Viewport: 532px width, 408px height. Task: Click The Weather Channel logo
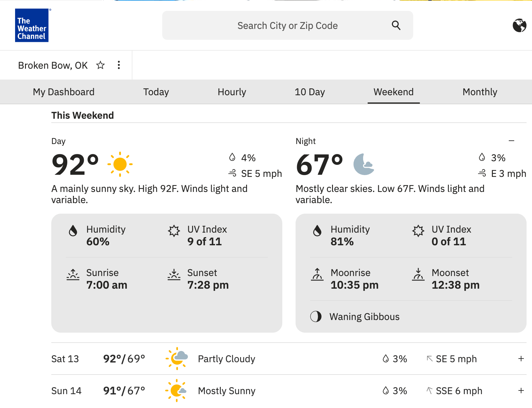point(32,25)
